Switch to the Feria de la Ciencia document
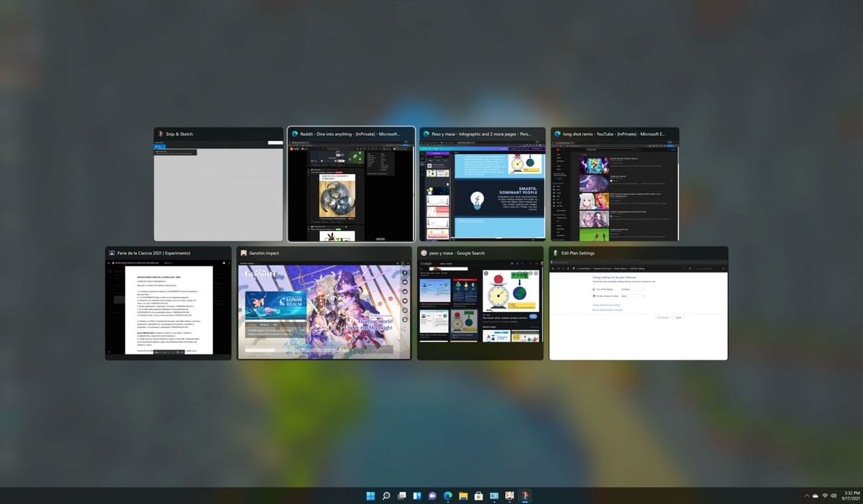The height and width of the screenshot is (504, 863). coord(167,304)
